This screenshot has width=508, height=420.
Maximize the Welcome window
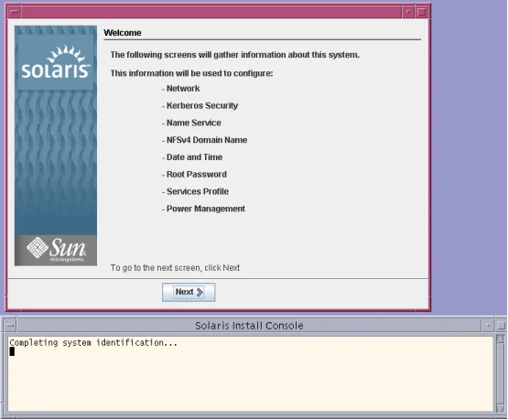pos(421,12)
